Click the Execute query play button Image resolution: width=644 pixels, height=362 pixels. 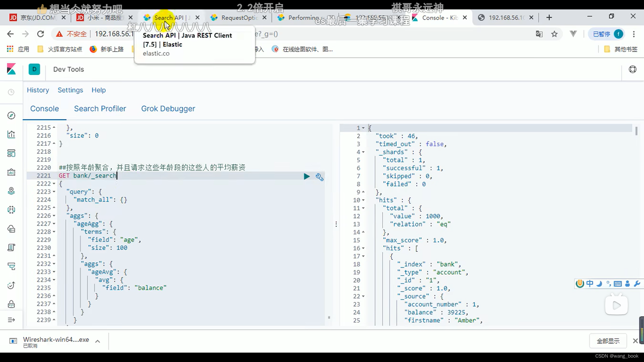click(x=307, y=176)
